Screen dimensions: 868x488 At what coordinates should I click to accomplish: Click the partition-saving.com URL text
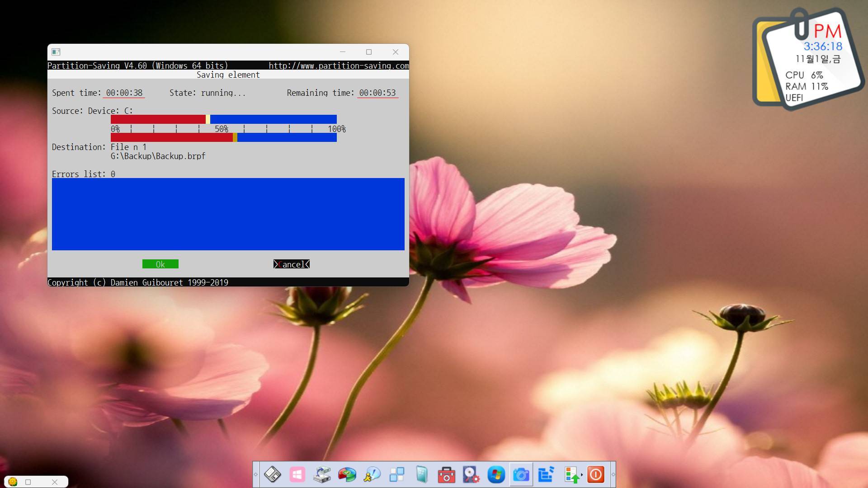tap(339, 66)
